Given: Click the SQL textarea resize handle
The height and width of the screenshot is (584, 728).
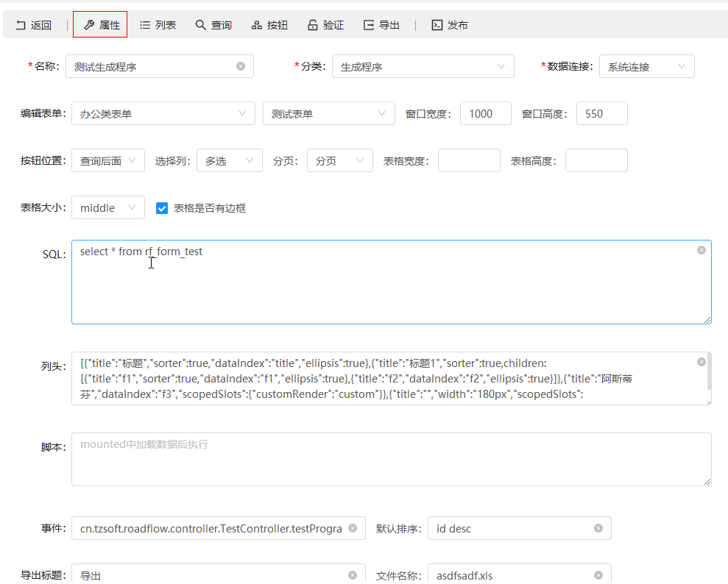Looking at the screenshot, I should (x=707, y=320).
